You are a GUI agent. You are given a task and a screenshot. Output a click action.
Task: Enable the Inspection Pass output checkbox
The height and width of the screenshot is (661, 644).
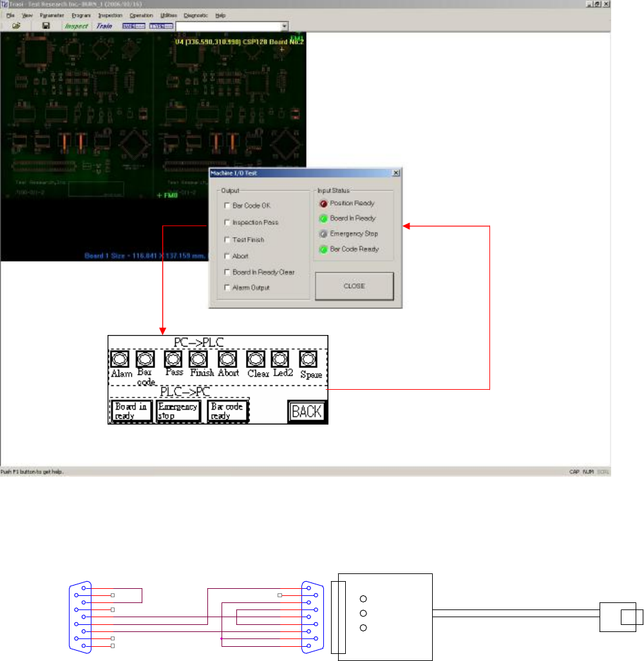pos(227,222)
